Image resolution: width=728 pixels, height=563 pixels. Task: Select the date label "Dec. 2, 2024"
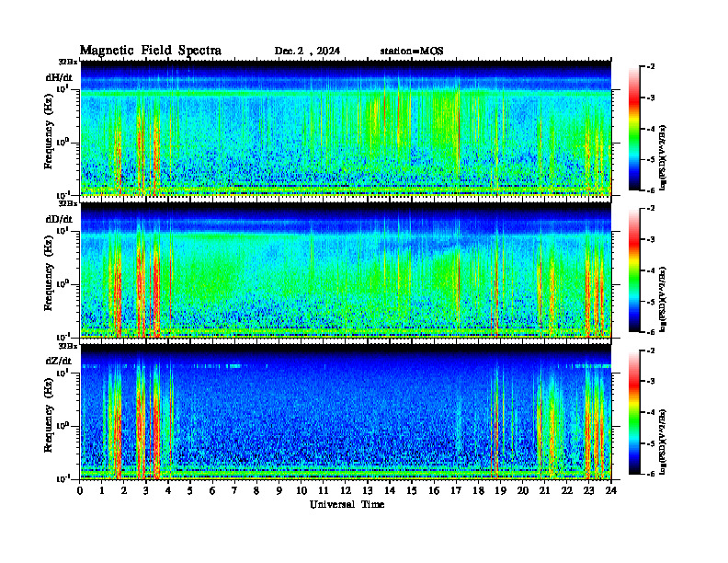(307, 51)
